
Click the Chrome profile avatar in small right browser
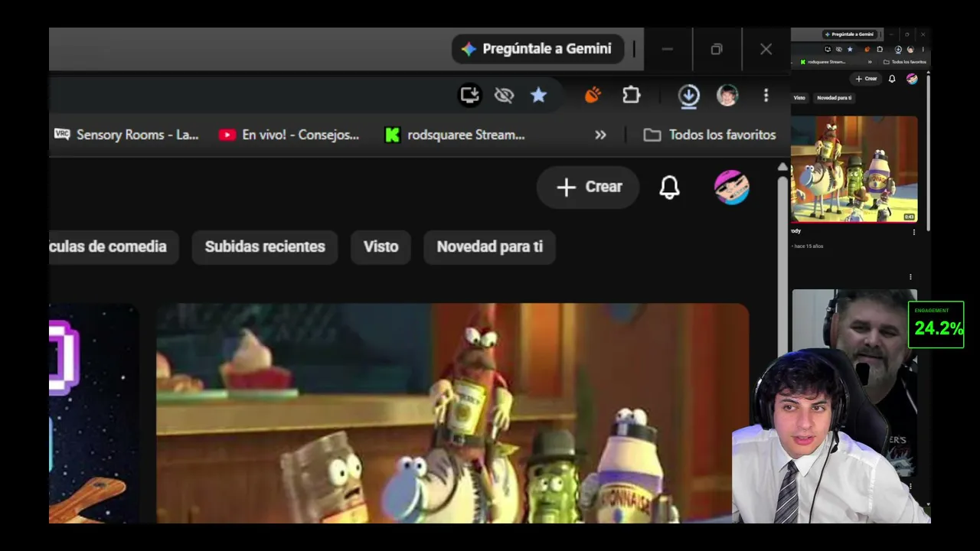point(910,49)
